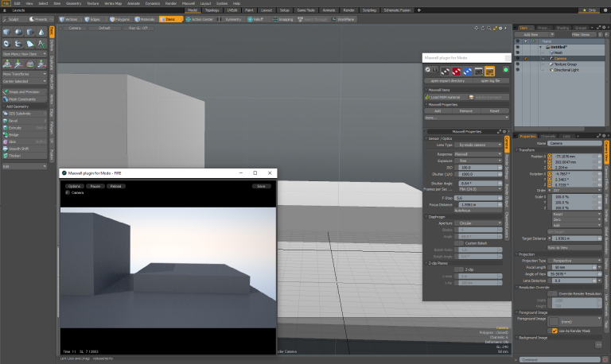Image resolution: width=611 pixels, height=364 pixels.
Task: Enable Override Render Resolution checkbox
Action: click(553, 293)
